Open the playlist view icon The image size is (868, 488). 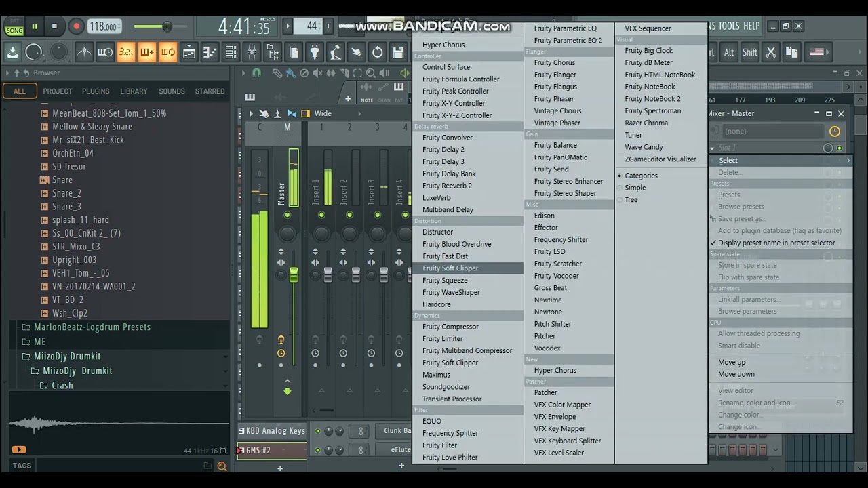click(x=189, y=52)
